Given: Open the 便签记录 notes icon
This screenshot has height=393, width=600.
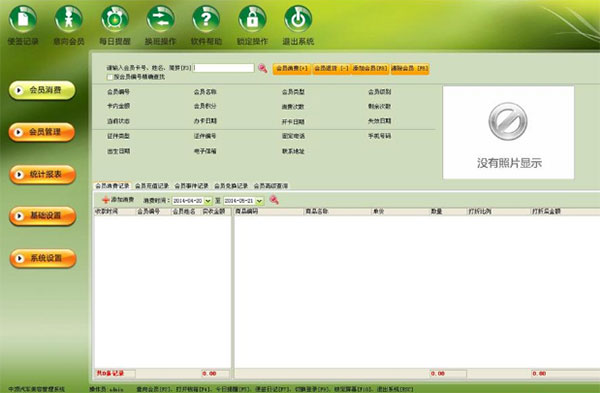Looking at the screenshot, I should click(x=23, y=18).
